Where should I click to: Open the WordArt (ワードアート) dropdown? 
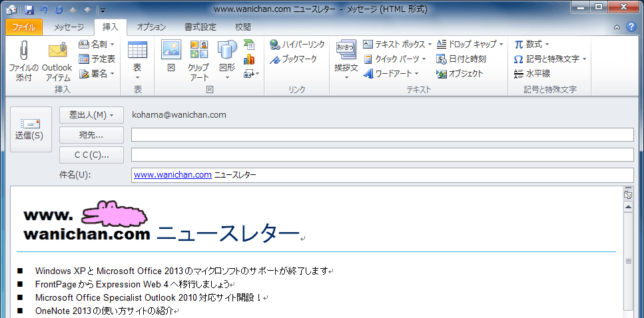click(x=390, y=73)
